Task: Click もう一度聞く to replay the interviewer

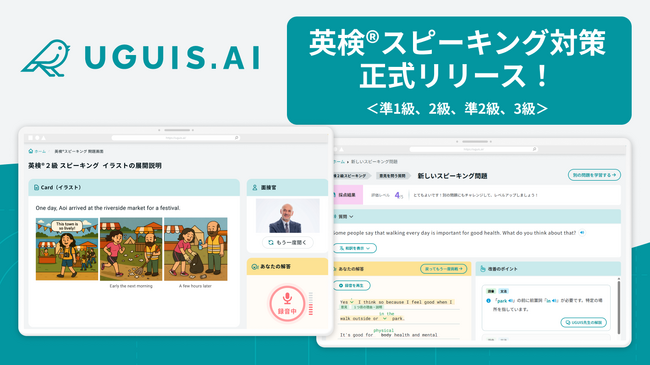Action: tap(288, 242)
